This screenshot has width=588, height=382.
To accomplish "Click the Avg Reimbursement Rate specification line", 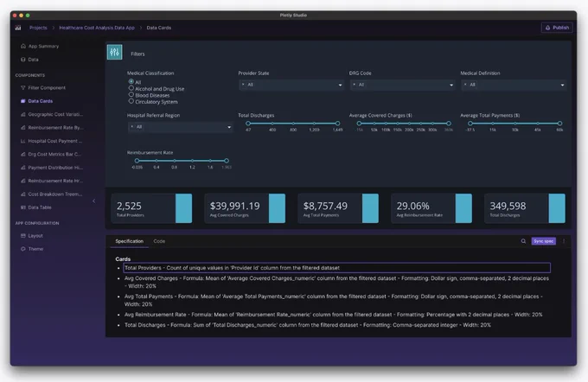I will tap(334, 315).
